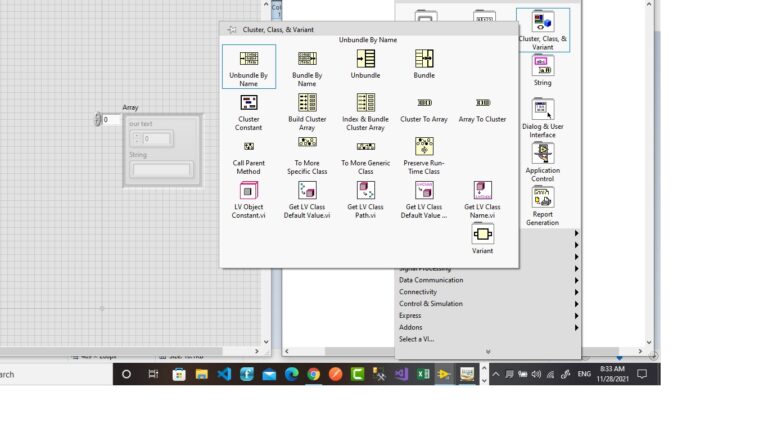
Task: Click the arrow beside Control & Simulation
Action: [x=576, y=304]
